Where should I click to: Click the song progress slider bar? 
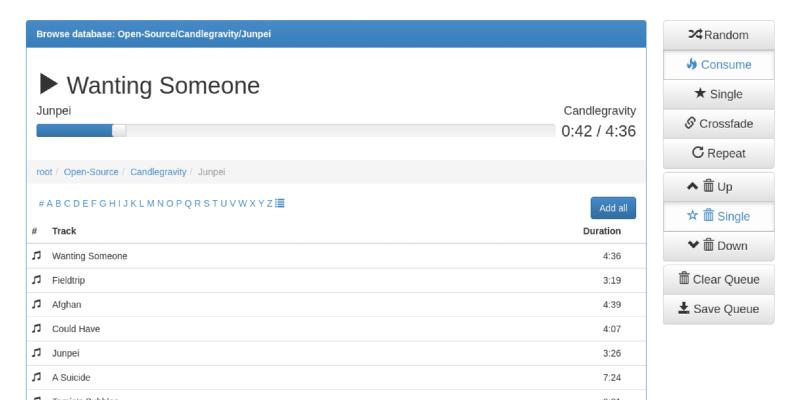coord(295,130)
